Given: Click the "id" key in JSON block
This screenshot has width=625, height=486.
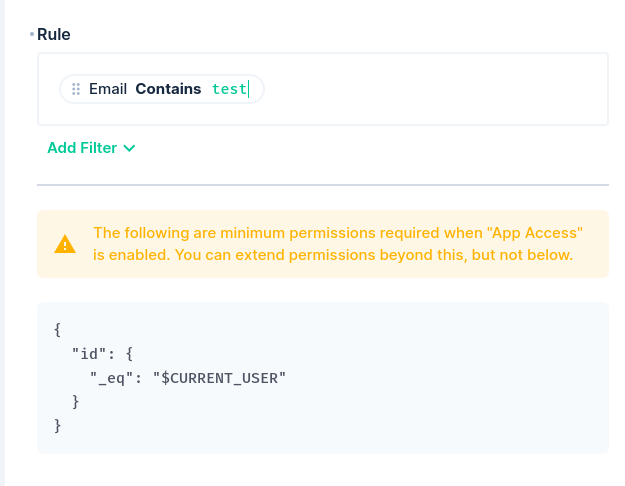Looking at the screenshot, I should [x=89, y=354].
